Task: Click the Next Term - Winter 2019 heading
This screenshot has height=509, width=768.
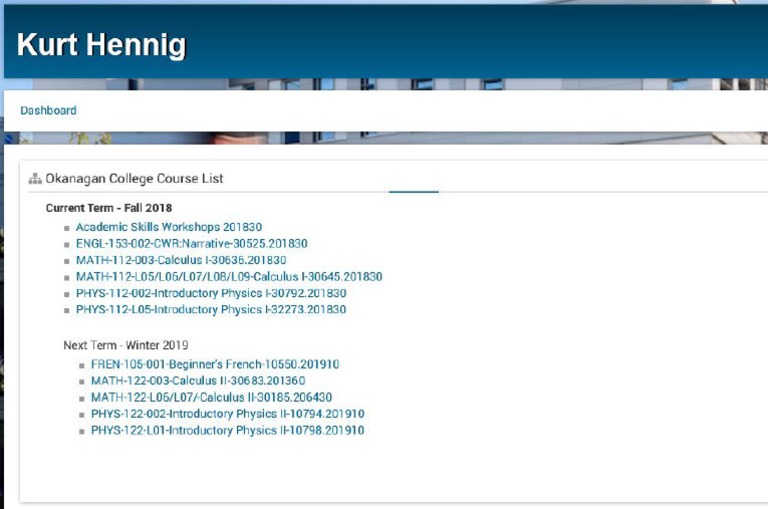Action: (125, 345)
